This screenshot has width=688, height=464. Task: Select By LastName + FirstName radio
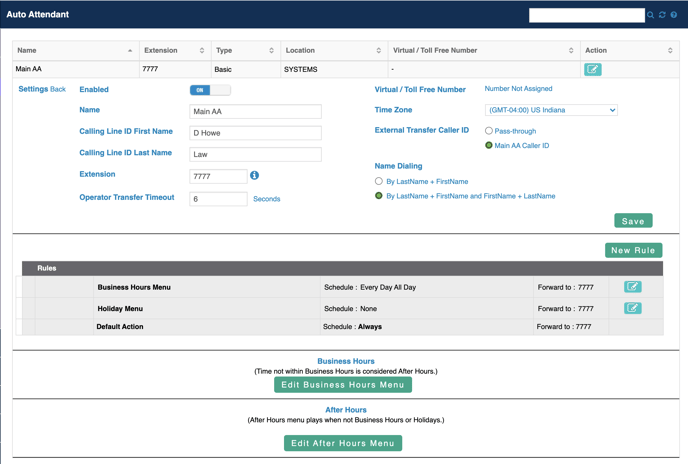tap(379, 182)
